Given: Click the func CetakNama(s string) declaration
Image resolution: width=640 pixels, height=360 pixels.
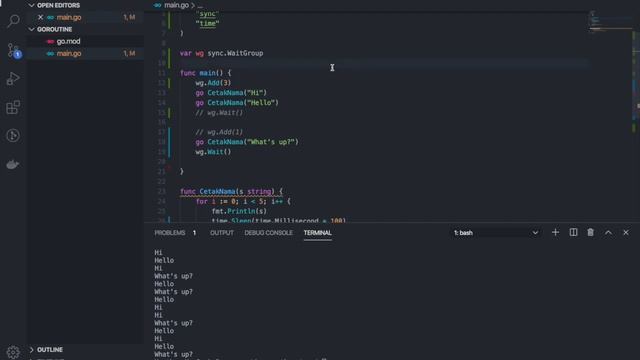Looking at the screenshot, I should tap(231, 191).
